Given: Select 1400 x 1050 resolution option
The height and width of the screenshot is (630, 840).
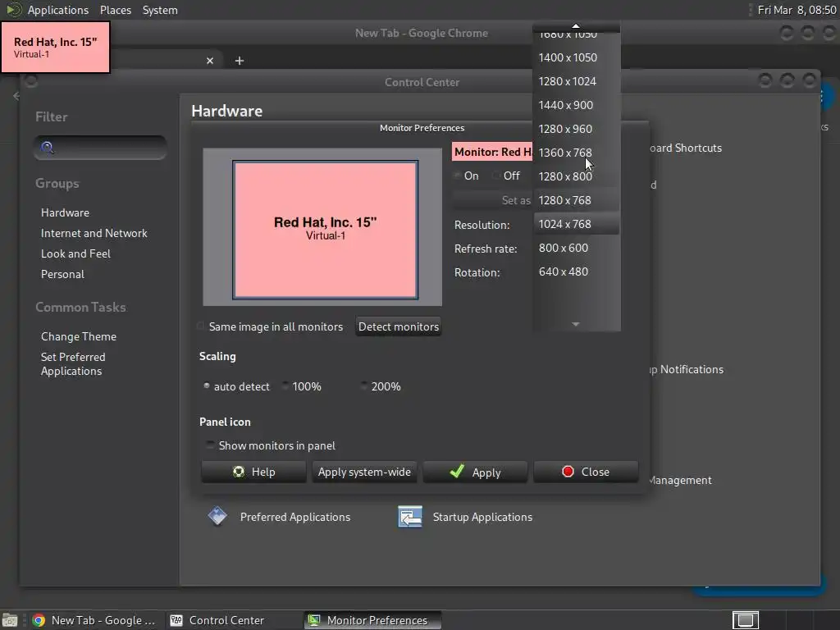Looking at the screenshot, I should (577, 57).
